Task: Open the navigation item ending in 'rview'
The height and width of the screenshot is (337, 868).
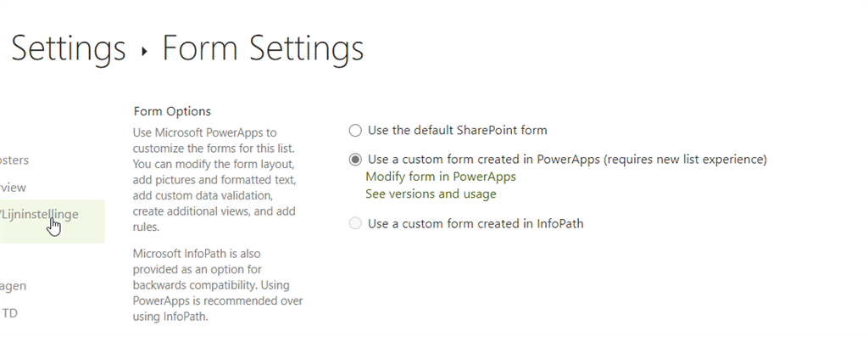Action: pos(13,188)
